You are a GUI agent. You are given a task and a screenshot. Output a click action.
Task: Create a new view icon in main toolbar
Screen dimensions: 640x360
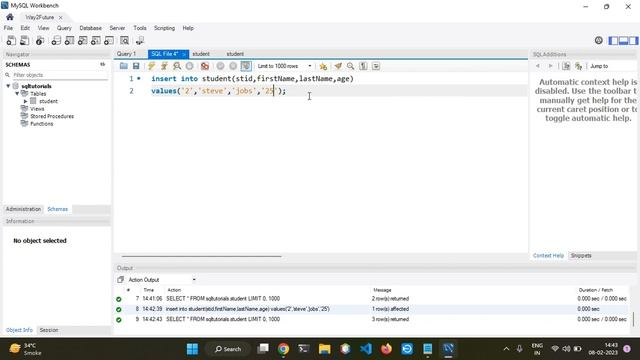coord(82,40)
